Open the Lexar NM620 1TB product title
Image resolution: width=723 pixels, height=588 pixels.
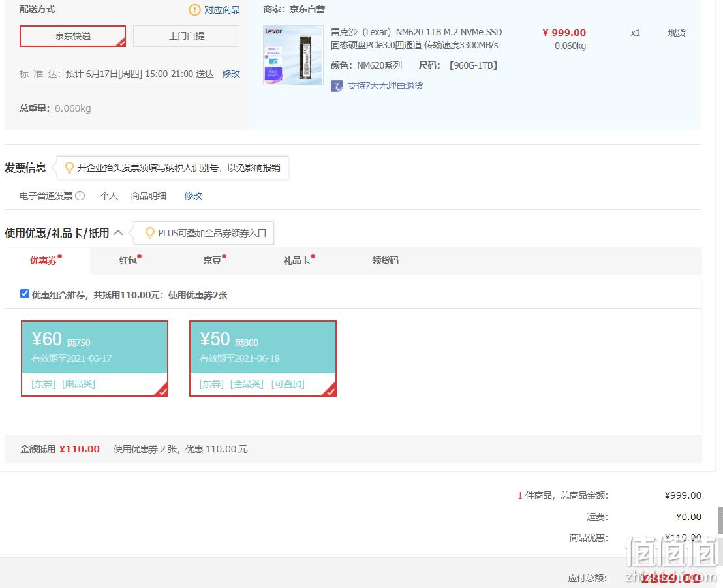416,39
